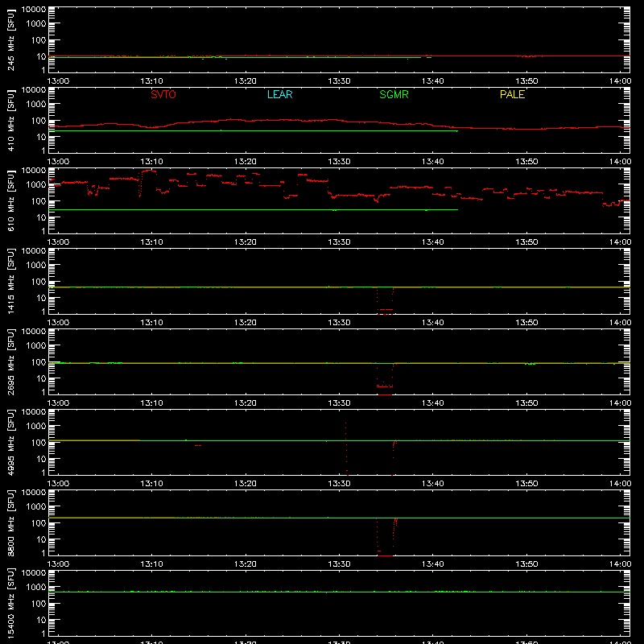Click the 10 tick of the 1415 MHz panel
Screen dimensions: 644x644
click(x=41, y=298)
